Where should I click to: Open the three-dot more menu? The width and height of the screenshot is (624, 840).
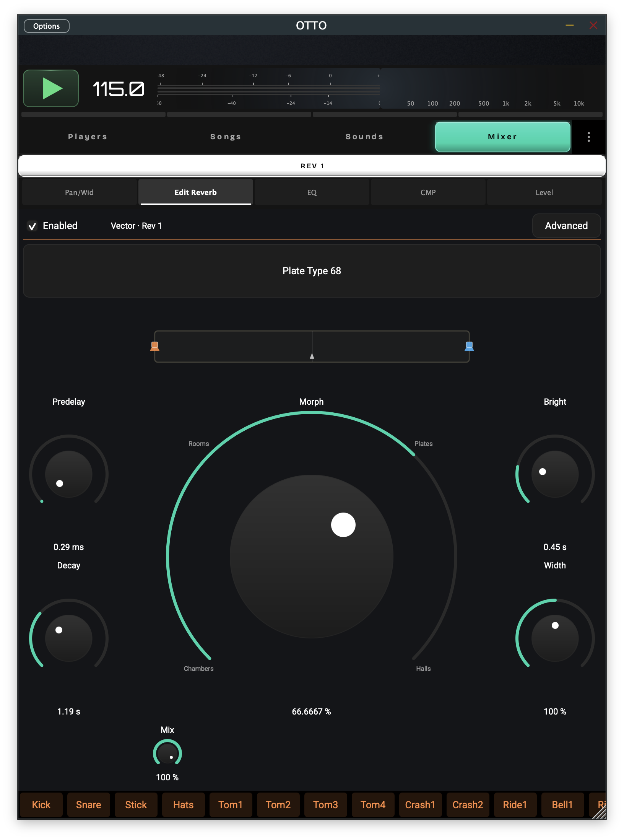pos(588,137)
